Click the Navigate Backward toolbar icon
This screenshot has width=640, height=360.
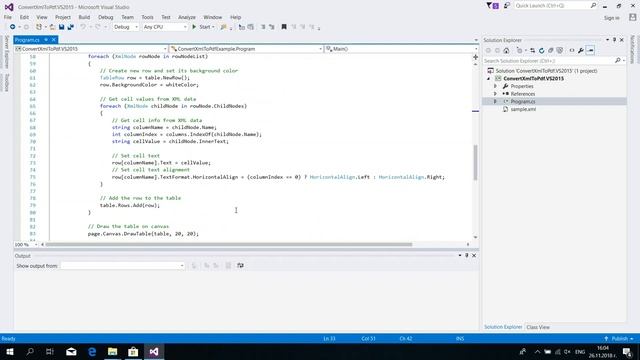[12, 27]
